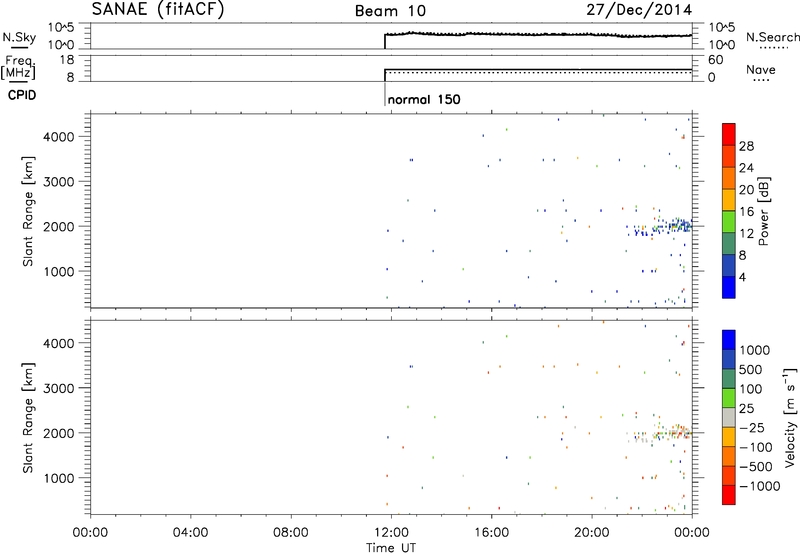This screenshot has width=800, height=554.
Task: Click the '28' label on Power color bar
Action: (746, 146)
